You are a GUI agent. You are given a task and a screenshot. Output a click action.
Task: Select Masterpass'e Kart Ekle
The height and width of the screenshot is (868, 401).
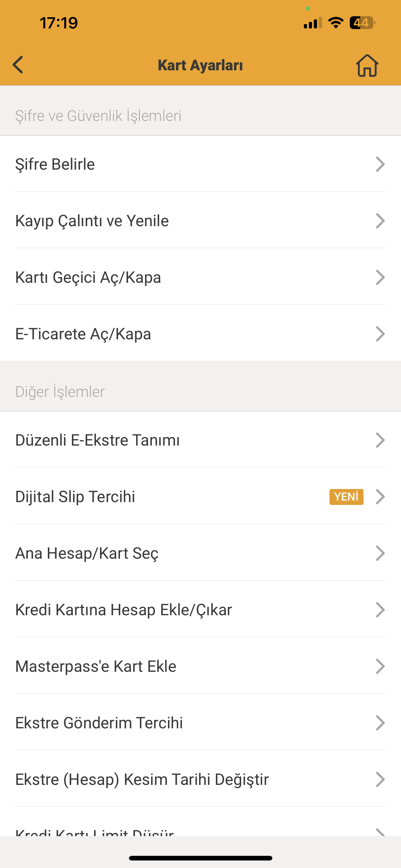pos(96,666)
